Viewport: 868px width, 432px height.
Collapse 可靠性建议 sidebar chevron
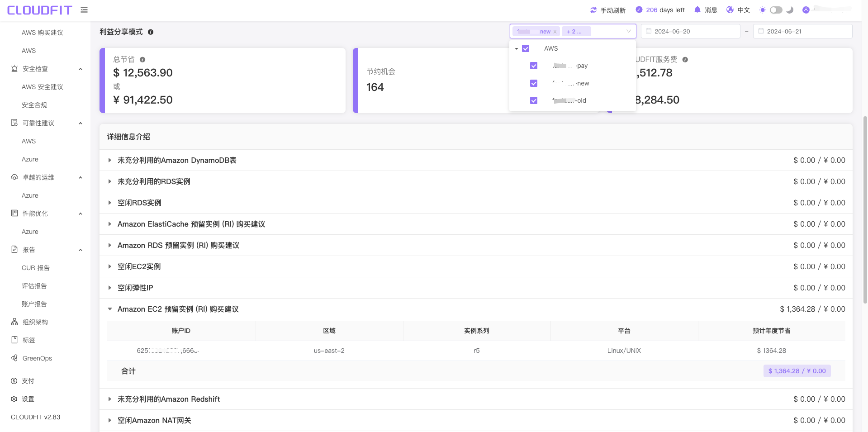point(81,123)
